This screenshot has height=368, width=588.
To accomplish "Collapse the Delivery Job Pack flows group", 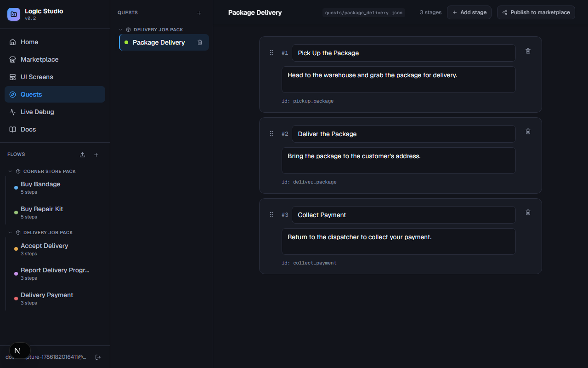I will click(11, 233).
